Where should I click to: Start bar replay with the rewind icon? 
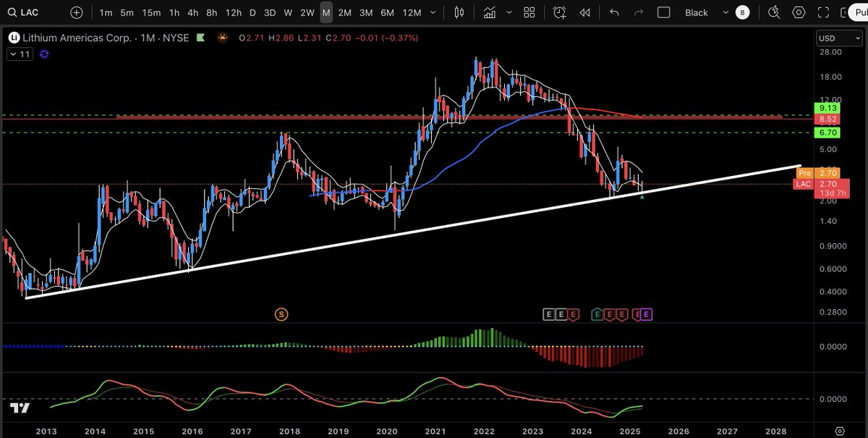click(x=584, y=12)
